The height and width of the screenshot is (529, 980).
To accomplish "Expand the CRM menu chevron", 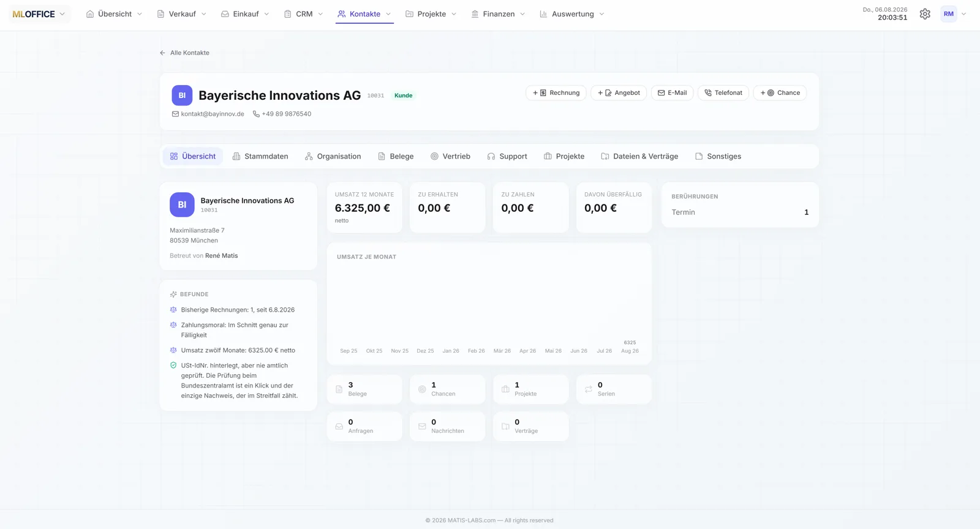I will [x=320, y=14].
